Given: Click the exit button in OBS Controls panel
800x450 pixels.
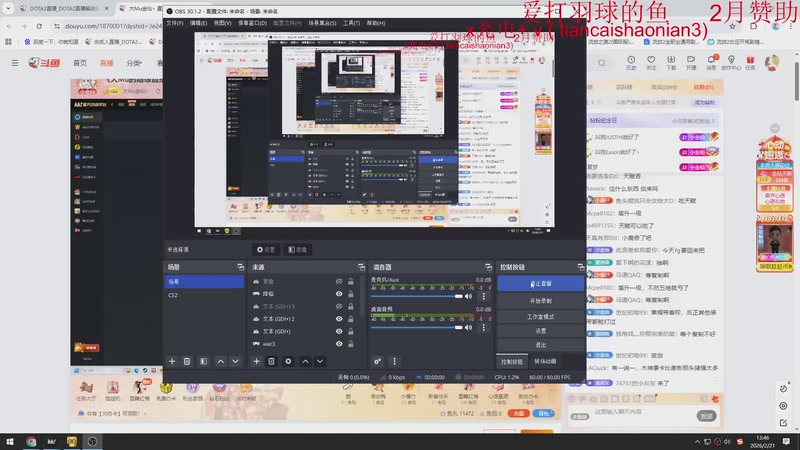Looking at the screenshot, I should (541, 345).
